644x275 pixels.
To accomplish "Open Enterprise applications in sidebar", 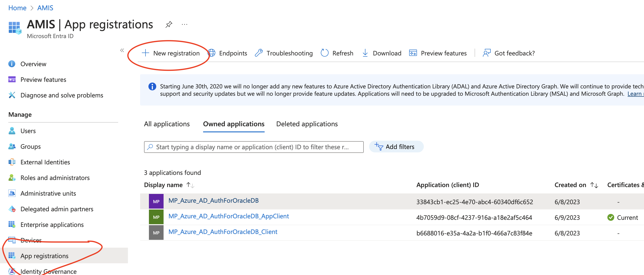I will (52, 225).
